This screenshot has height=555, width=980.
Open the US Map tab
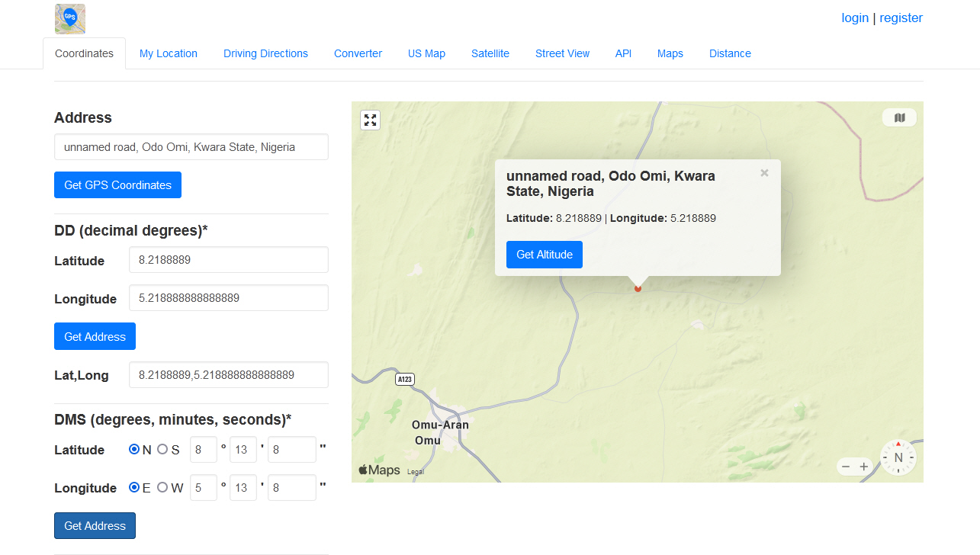coord(426,53)
